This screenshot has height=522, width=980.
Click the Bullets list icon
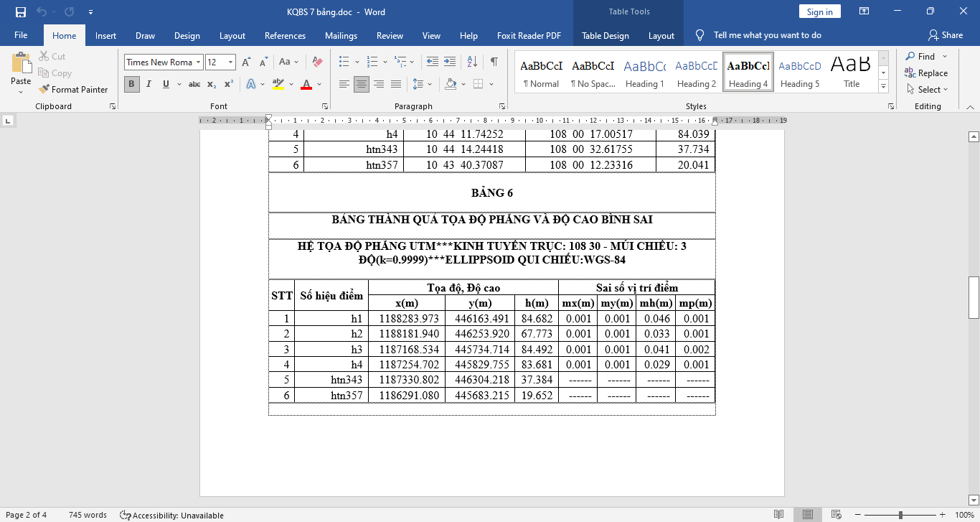(344, 62)
